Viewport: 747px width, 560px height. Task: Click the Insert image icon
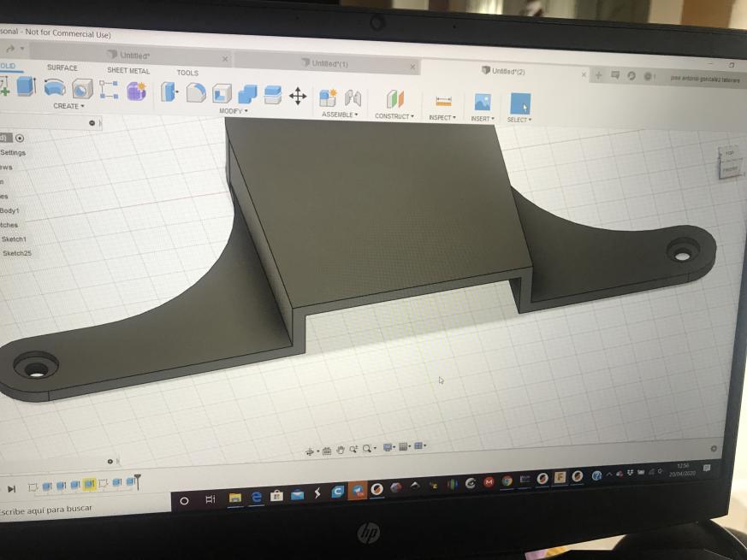[482, 103]
